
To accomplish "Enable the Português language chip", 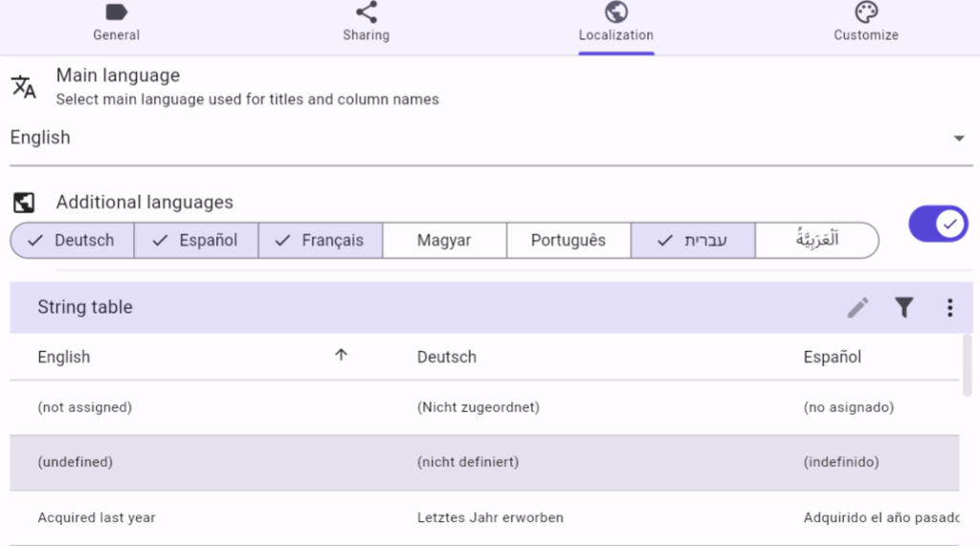I will pyautogui.click(x=568, y=241).
